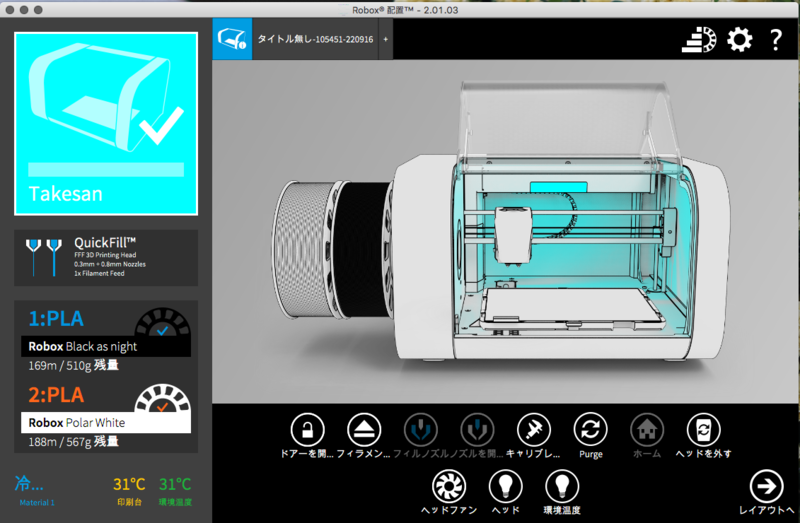The height and width of the screenshot is (523, 800).
Task: Click the 188m / 567g remaining text
Action: 73,441
